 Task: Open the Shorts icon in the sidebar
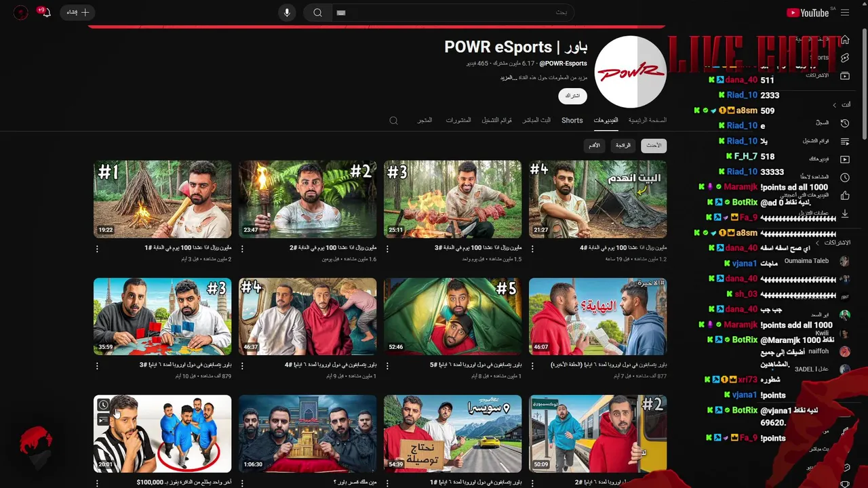845,58
